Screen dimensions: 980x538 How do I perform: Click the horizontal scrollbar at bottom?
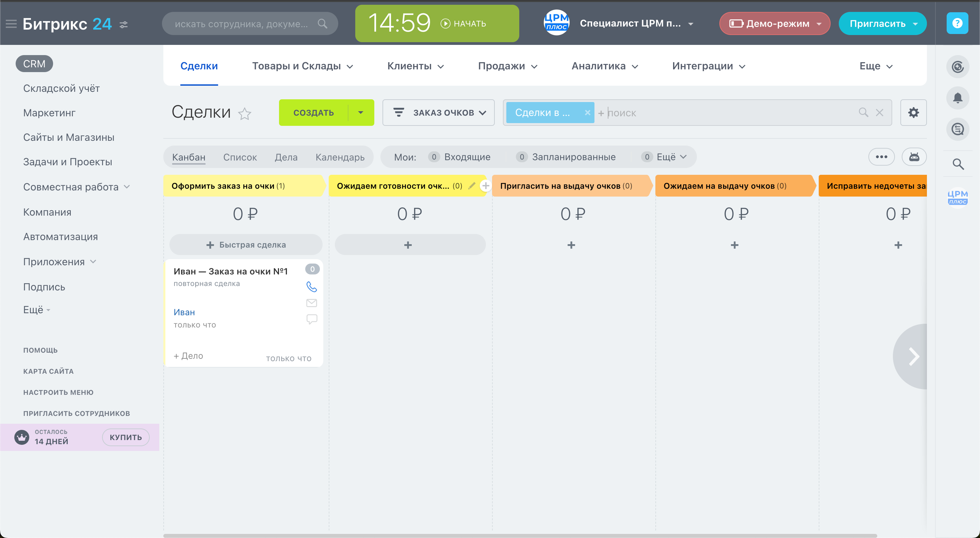point(520,535)
